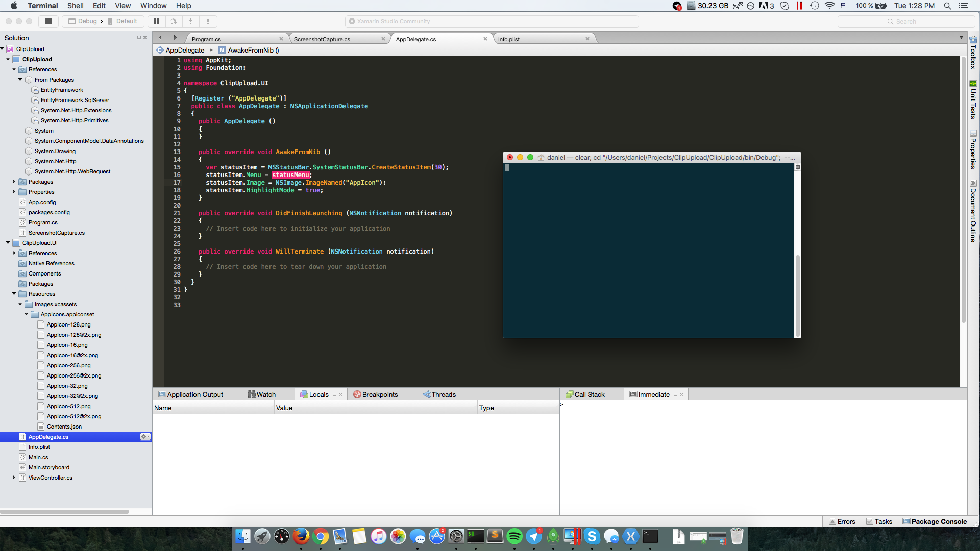Image resolution: width=980 pixels, height=551 pixels.
Task: Open the Default target selector
Action: point(122,21)
